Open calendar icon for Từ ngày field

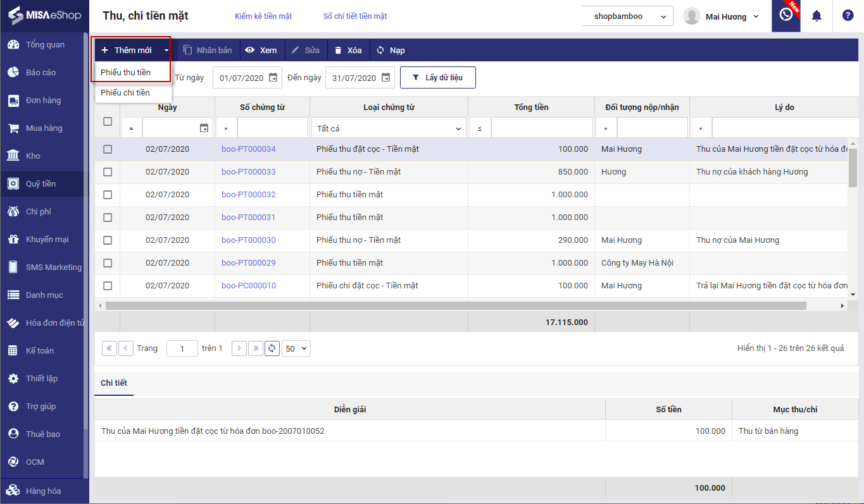coord(273,78)
